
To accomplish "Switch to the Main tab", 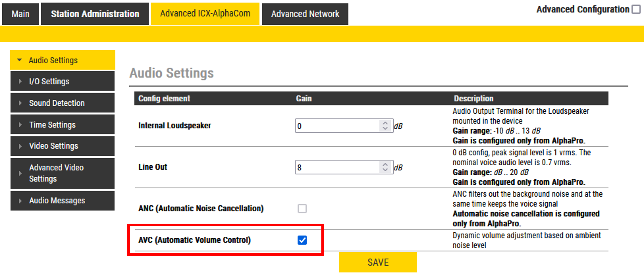I will (x=20, y=14).
